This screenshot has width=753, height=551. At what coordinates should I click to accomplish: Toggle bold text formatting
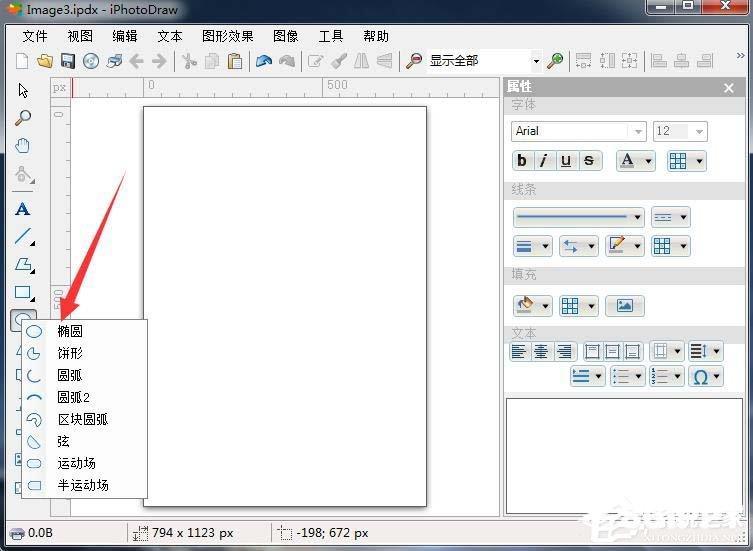pos(522,160)
